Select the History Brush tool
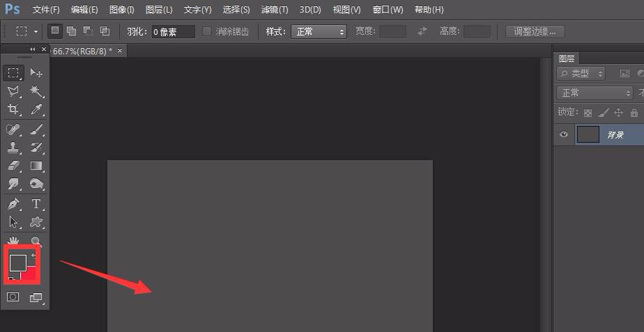This screenshot has height=332, width=644. (36, 148)
